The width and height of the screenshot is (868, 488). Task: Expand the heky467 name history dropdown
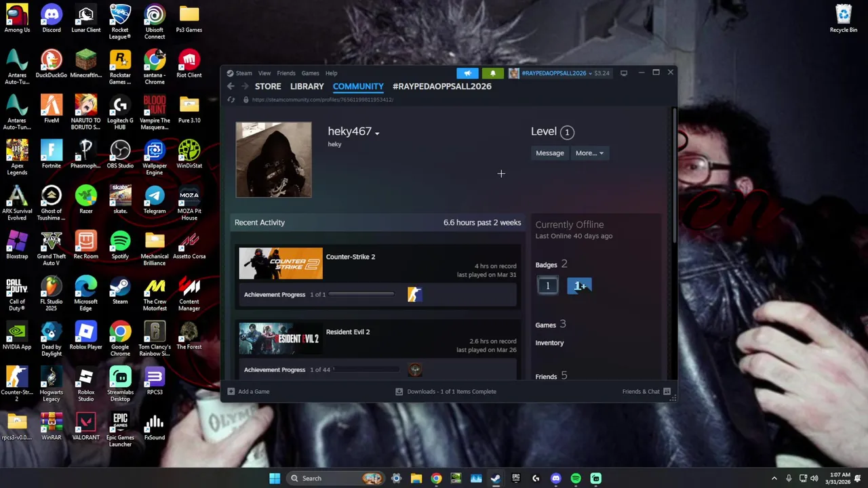(x=377, y=133)
